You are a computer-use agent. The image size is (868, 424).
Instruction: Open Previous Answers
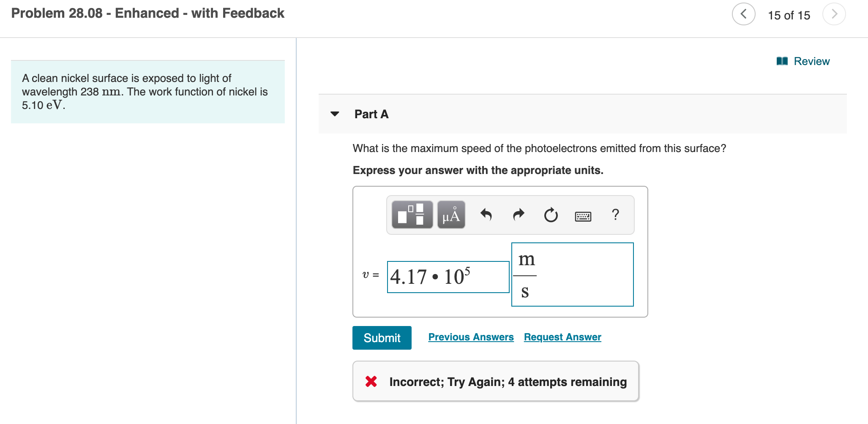pyautogui.click(x=471, y=337)
